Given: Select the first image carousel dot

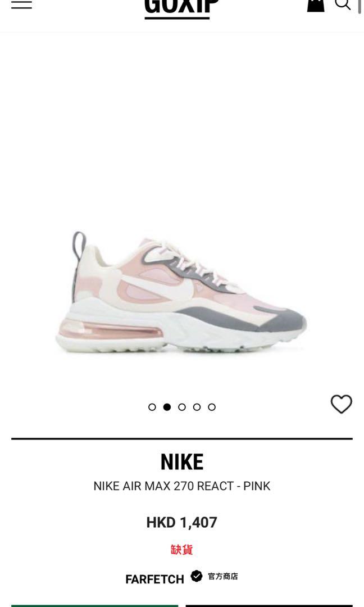Looking at the screenshot, I should click(152, 407).
